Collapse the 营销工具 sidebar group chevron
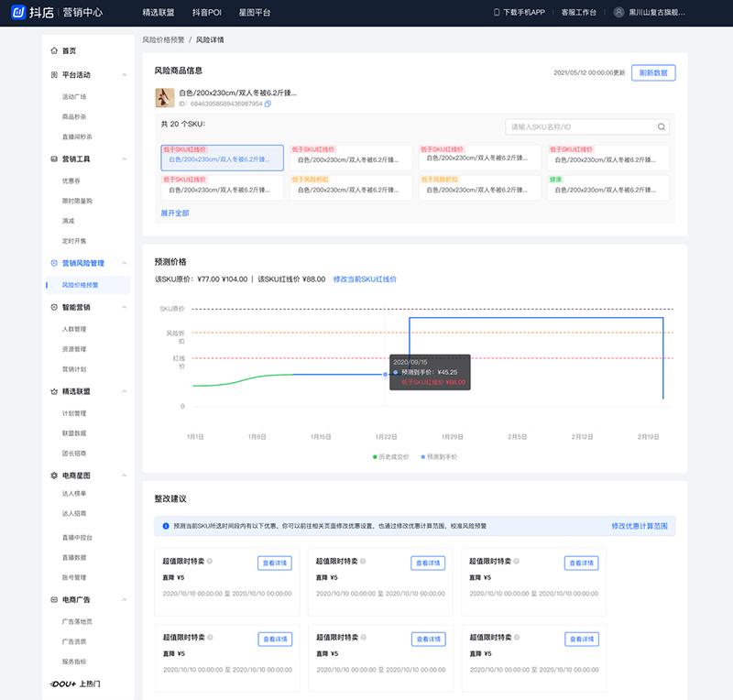 click(x=125, y=159)
